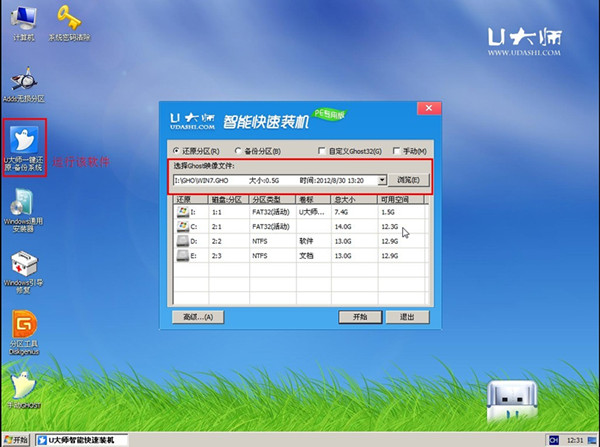This screenshot has height=447, width=600.
Task: Expand the Ghost image file dropdown arrow
Action: [382, 180]
